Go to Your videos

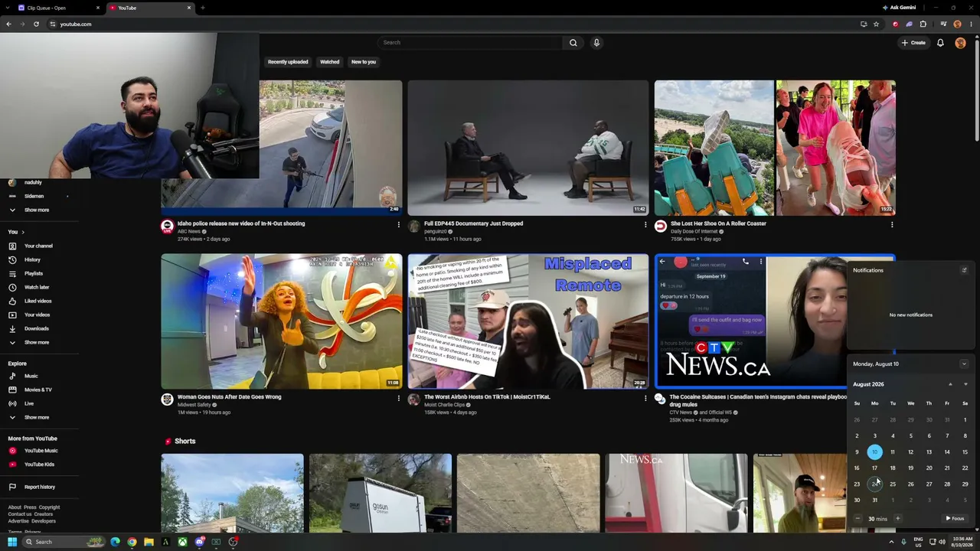(37, 315)
